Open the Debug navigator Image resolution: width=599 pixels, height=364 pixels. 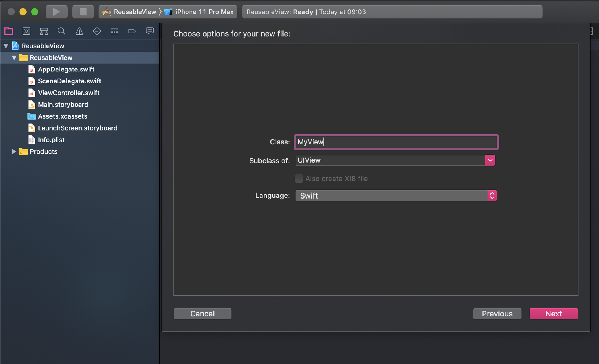point(114,31)
